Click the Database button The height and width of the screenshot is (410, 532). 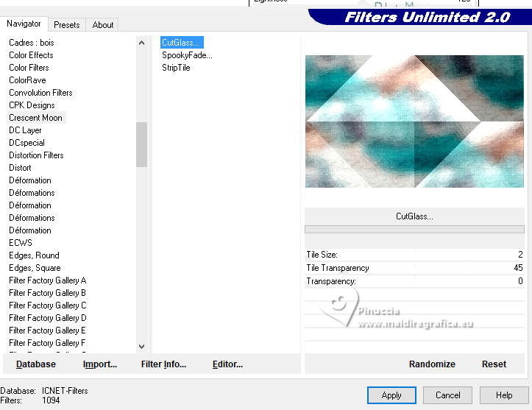coord(36,364)
